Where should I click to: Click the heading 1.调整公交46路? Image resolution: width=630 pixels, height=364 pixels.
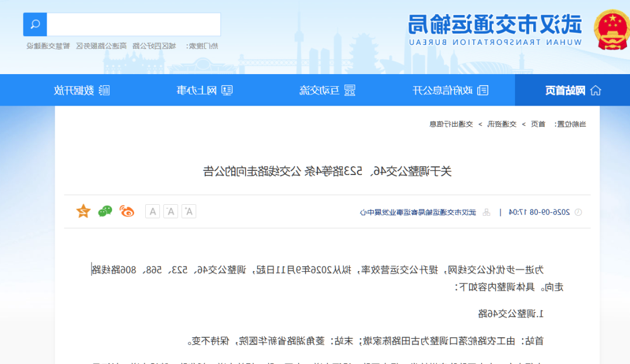pos(510,314)
